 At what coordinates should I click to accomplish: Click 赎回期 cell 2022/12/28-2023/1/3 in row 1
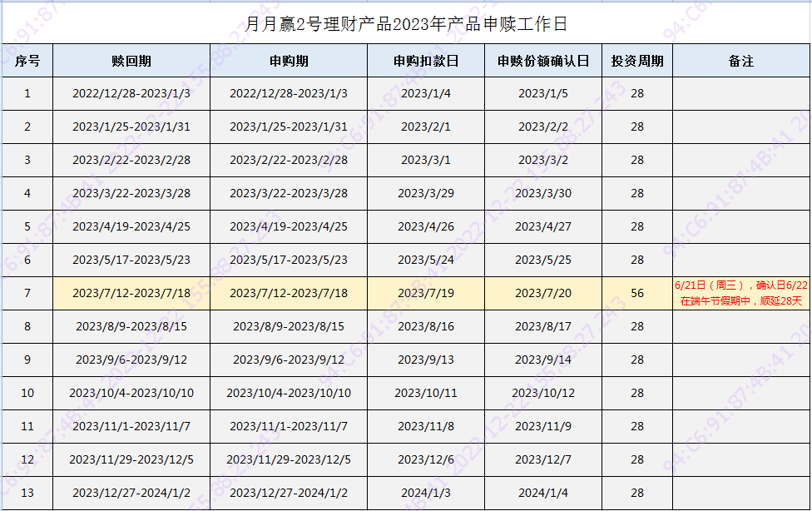(x=131, y=94)
